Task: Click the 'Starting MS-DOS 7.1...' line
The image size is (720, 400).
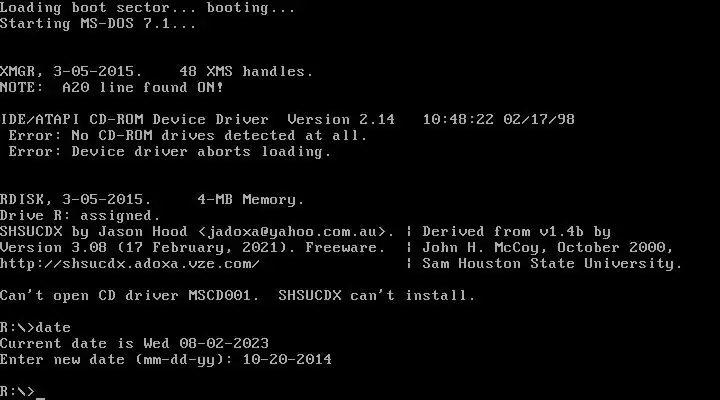Action: (98, 24)
